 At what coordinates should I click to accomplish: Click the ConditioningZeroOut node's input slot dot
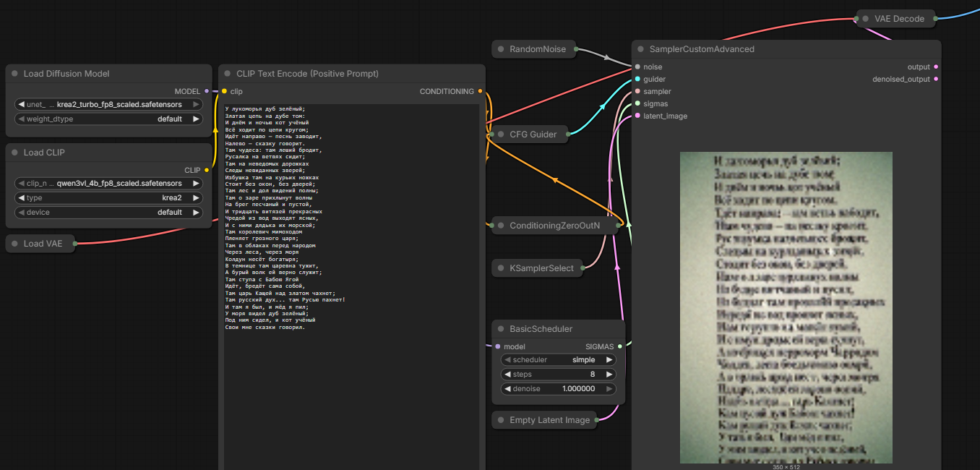(491, 226)
